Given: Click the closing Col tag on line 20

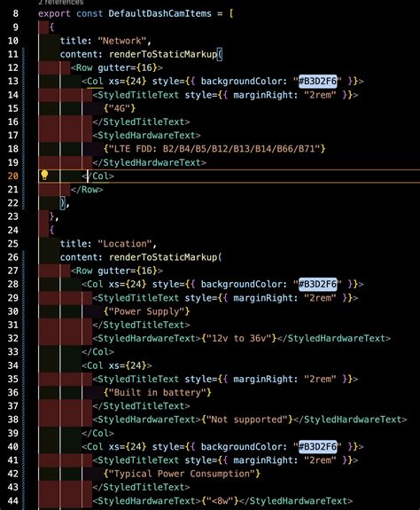Looking at the screenshot, I should pyautogui.click(x=97, y=176).
